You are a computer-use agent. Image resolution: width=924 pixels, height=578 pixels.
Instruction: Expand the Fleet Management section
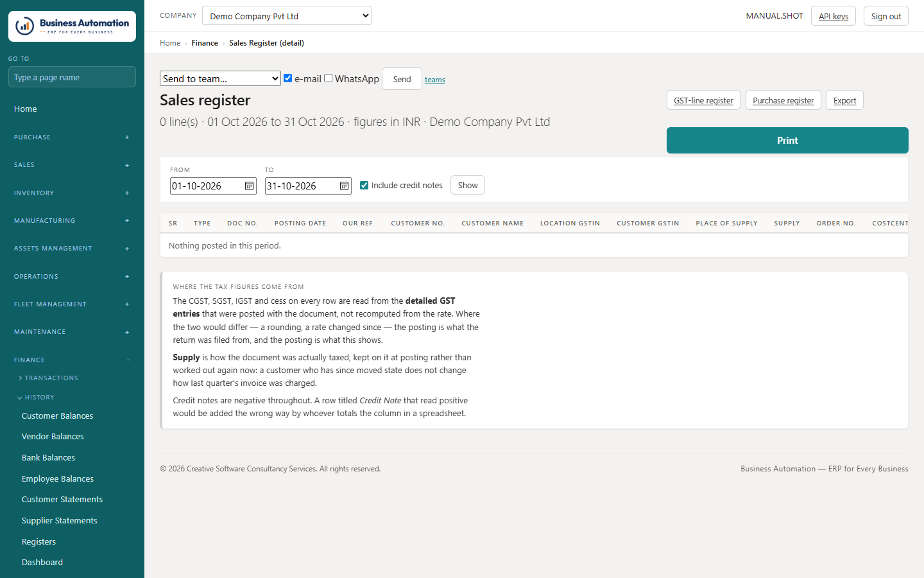click(72, 304)
